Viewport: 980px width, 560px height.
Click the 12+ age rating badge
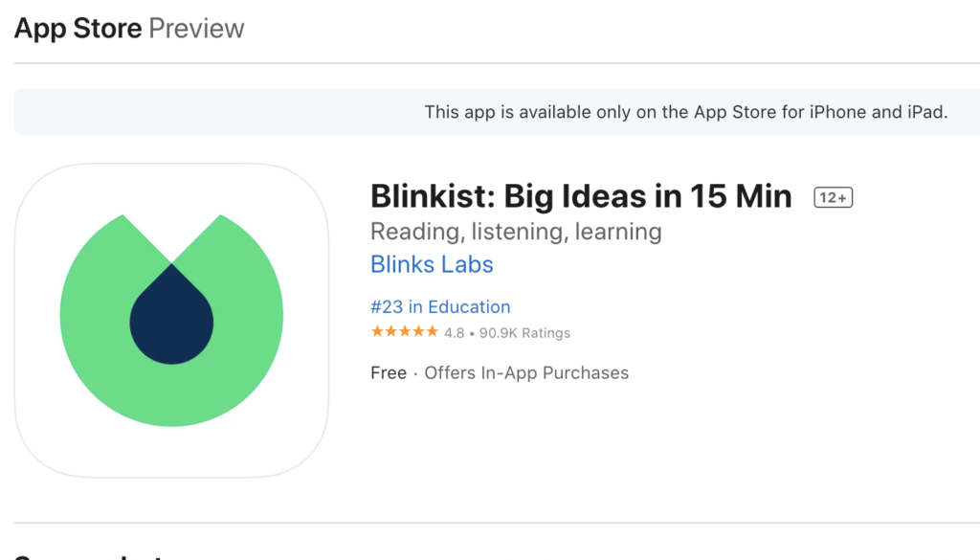pyautogui.click(x=832, y=196)
